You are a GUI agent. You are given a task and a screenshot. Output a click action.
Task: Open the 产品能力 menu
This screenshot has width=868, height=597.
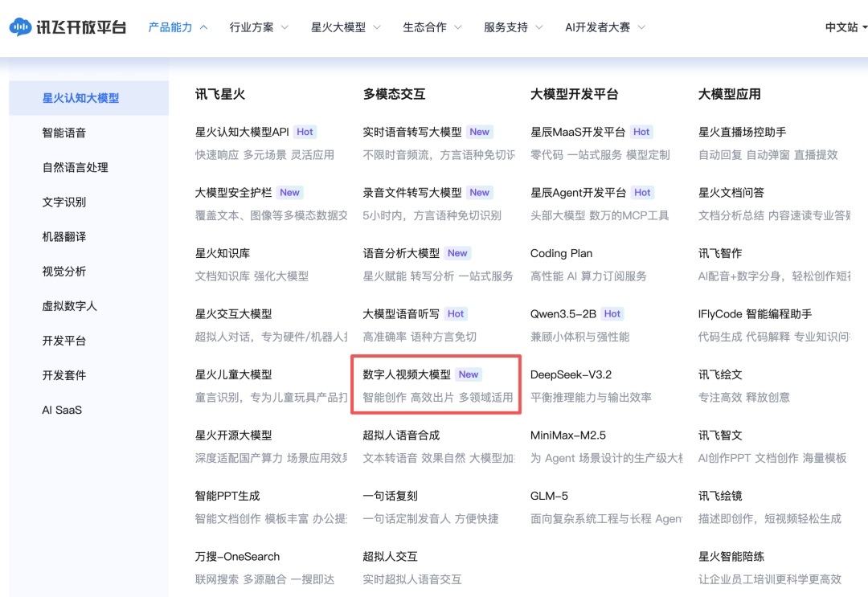(170, 27)
